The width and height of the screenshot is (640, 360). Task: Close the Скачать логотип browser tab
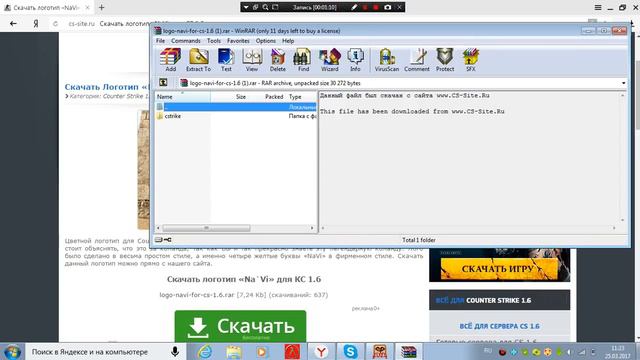pos(87,7)
